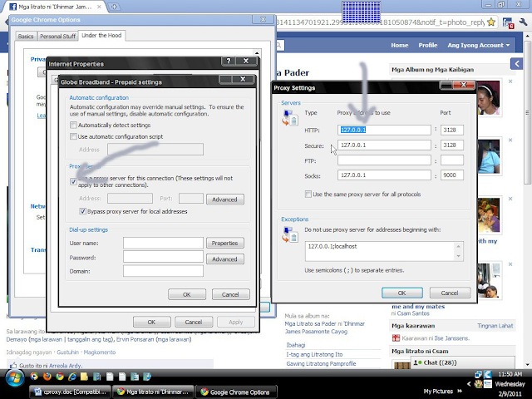
Task: Launch Internet Explorer from quick launch
Action: coord(72,377)
